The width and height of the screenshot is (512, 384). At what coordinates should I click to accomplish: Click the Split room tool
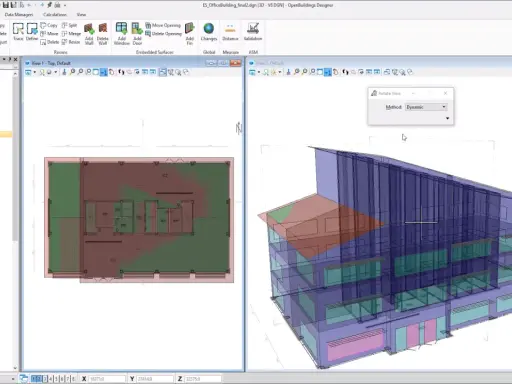click(69, 25)
